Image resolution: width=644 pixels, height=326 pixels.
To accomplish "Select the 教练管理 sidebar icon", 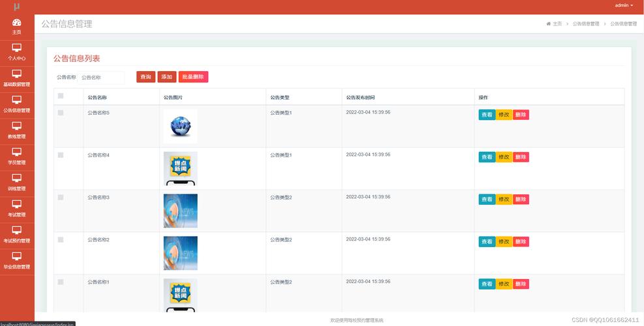I will (x=17, y=126).
